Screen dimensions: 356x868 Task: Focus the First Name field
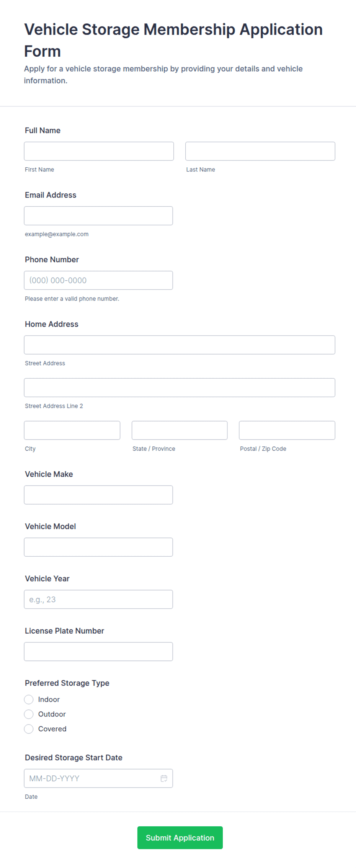pyautogui.click(x=99, y=151)
